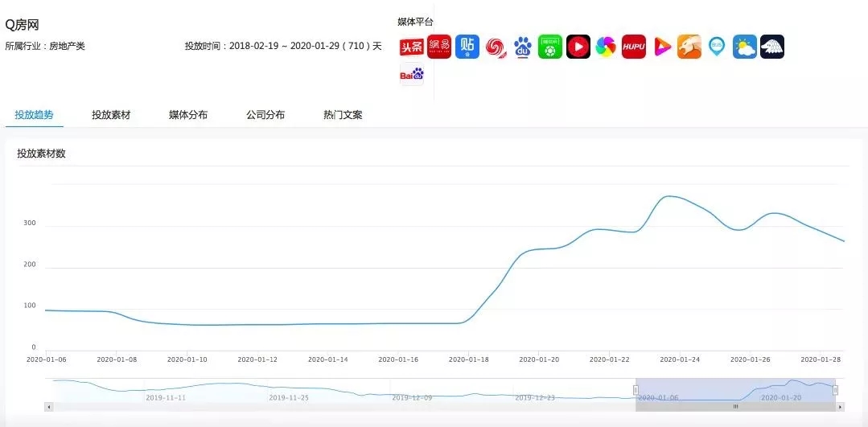Click the Bus location pin icon
This screenshot has width=868, height=427.
tap(717, 47)
